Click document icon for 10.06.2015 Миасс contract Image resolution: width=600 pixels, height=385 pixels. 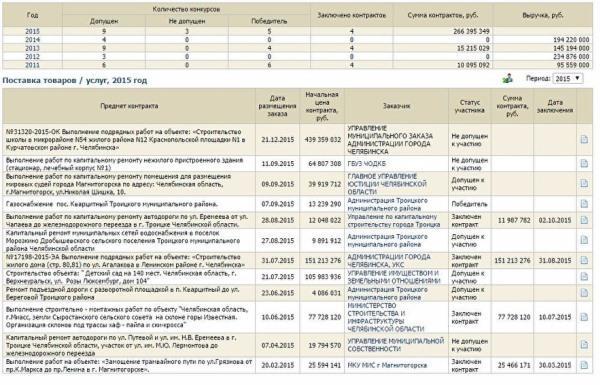click(x=584, y=317)
